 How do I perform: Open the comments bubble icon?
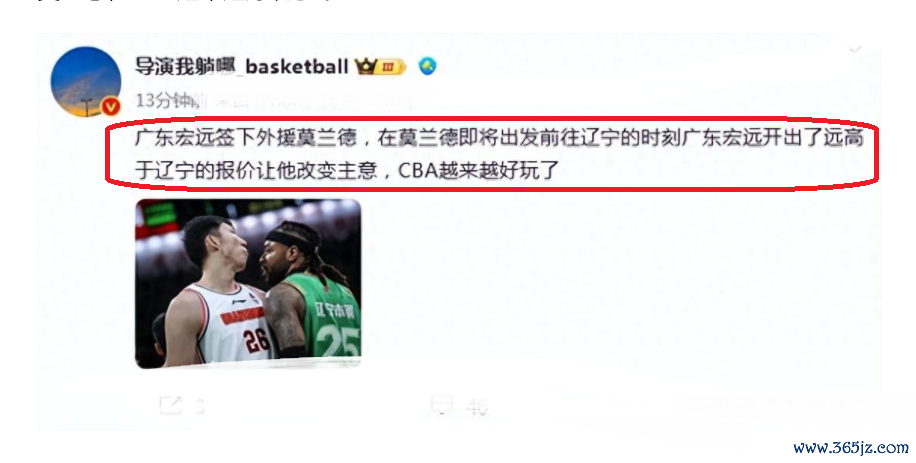point(441,404)
